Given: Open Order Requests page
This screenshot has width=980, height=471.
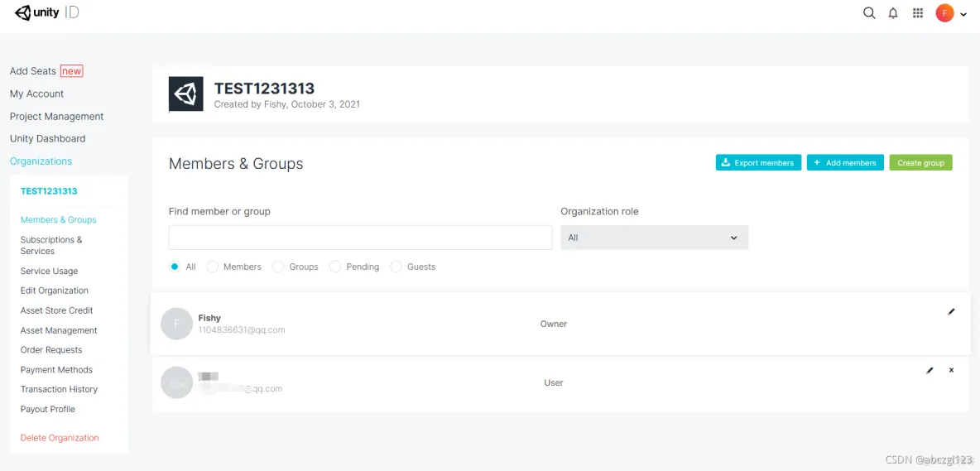Looking at the screenshot, I should [51, 350].
